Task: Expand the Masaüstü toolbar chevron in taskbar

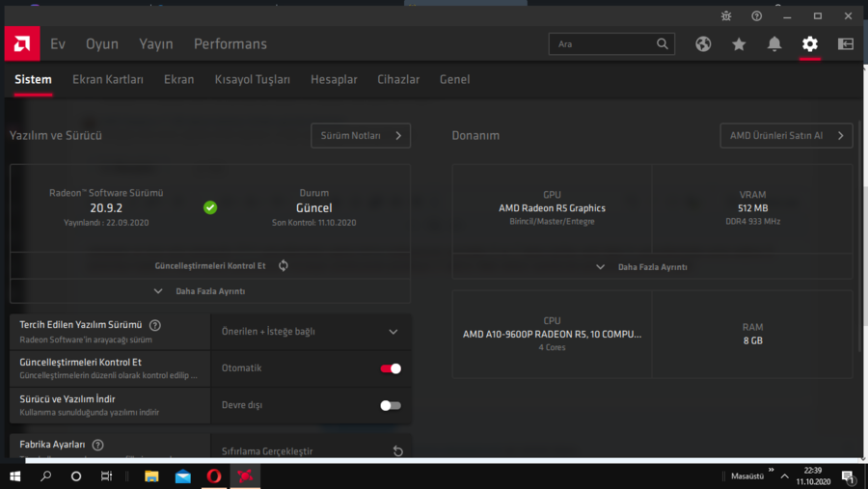Action: pos(772,470)
